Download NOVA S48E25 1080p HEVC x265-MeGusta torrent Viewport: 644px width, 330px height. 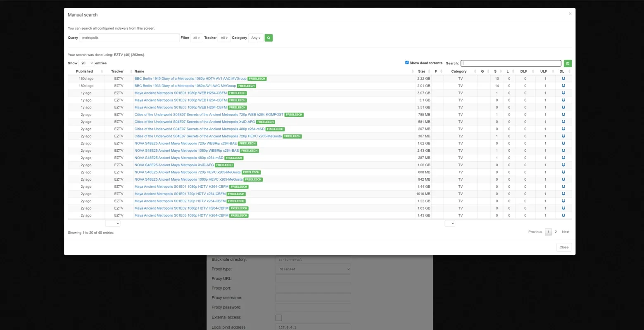pyautogui.click(x=563, y=179)
